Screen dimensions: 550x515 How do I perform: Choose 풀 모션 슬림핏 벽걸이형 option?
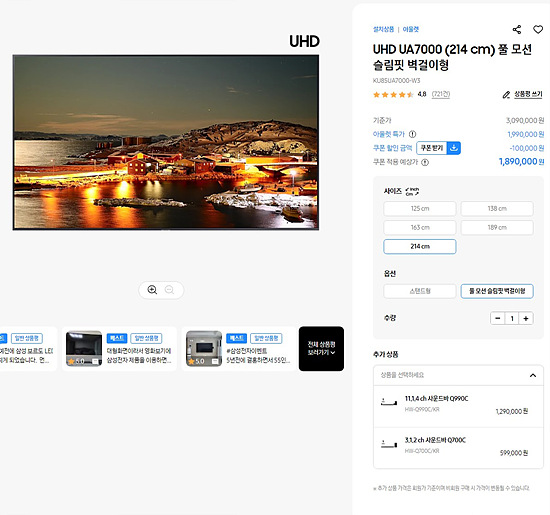[x=497, y=291]
